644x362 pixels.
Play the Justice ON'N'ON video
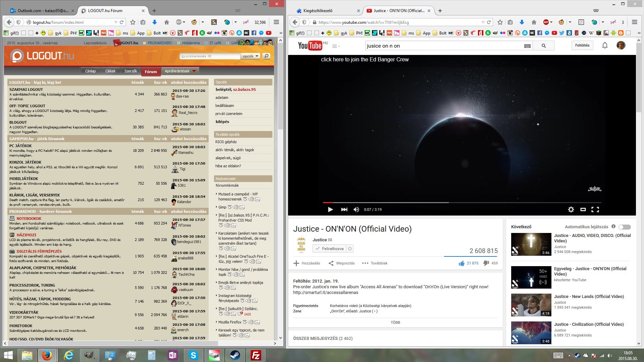click(330, 209)
